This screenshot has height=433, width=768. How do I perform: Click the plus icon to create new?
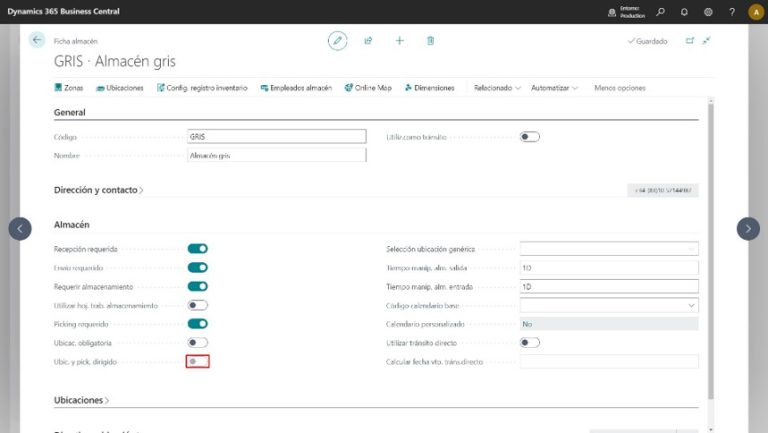point(399,40)
